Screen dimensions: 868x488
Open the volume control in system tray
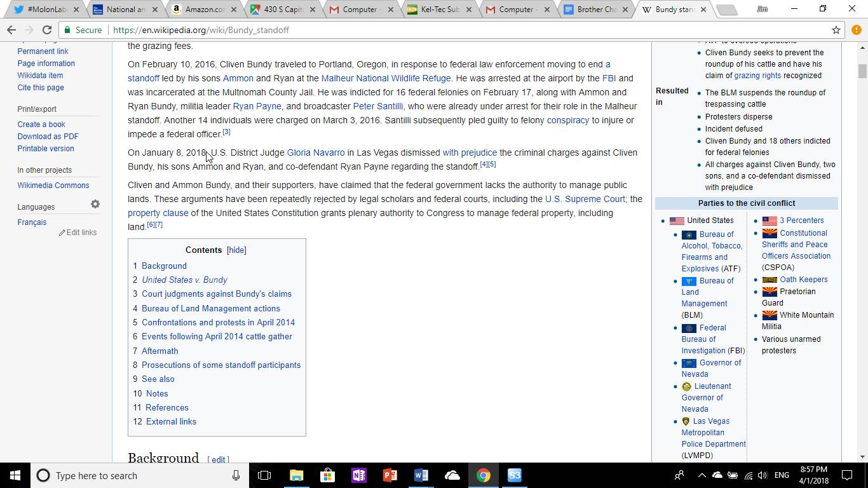[763, 475]
